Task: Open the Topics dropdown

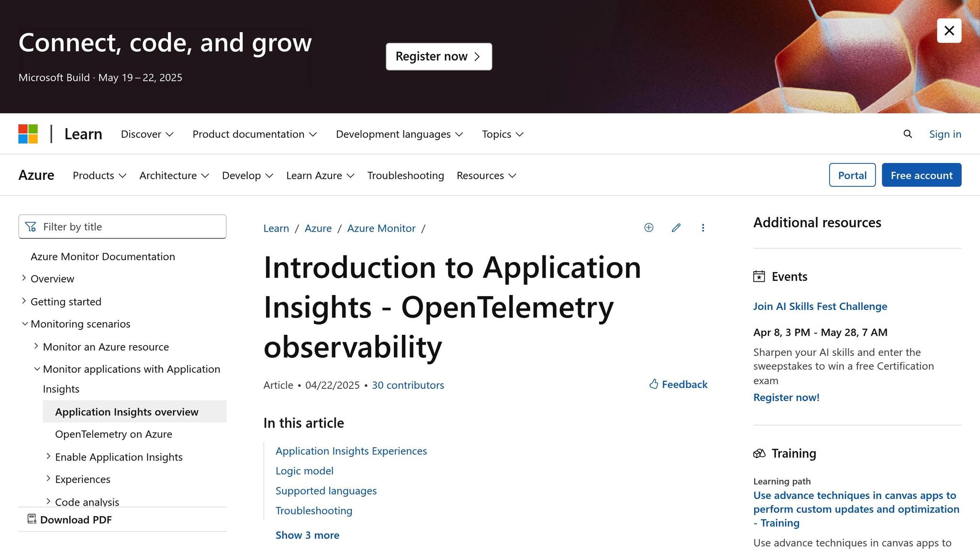Action: tap(502, 134)
